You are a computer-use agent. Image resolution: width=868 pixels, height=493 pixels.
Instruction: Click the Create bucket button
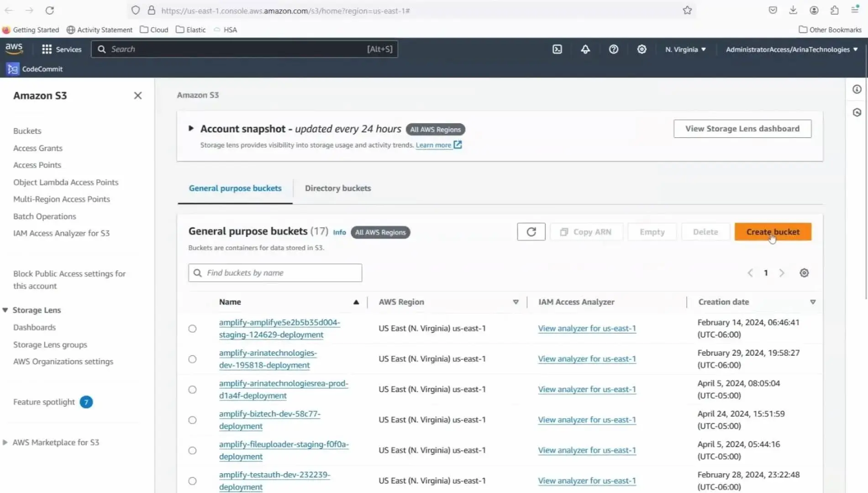click(773, 232)
